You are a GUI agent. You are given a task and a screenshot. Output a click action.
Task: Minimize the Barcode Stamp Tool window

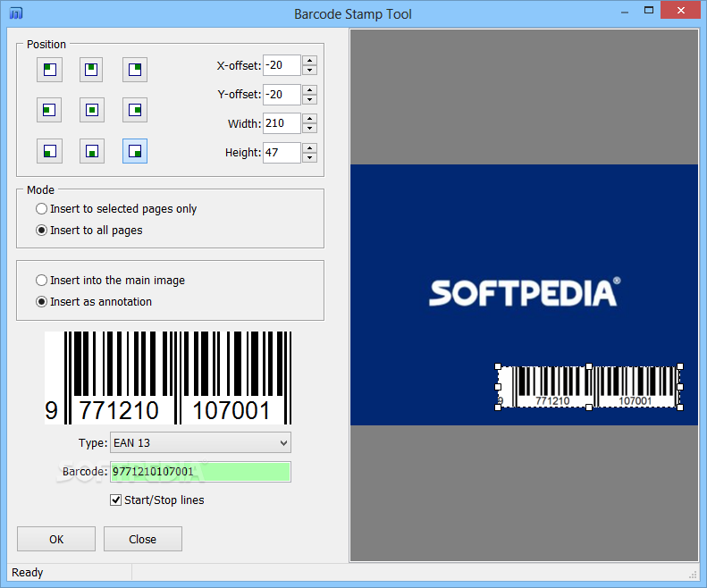[x=625, y=13]
